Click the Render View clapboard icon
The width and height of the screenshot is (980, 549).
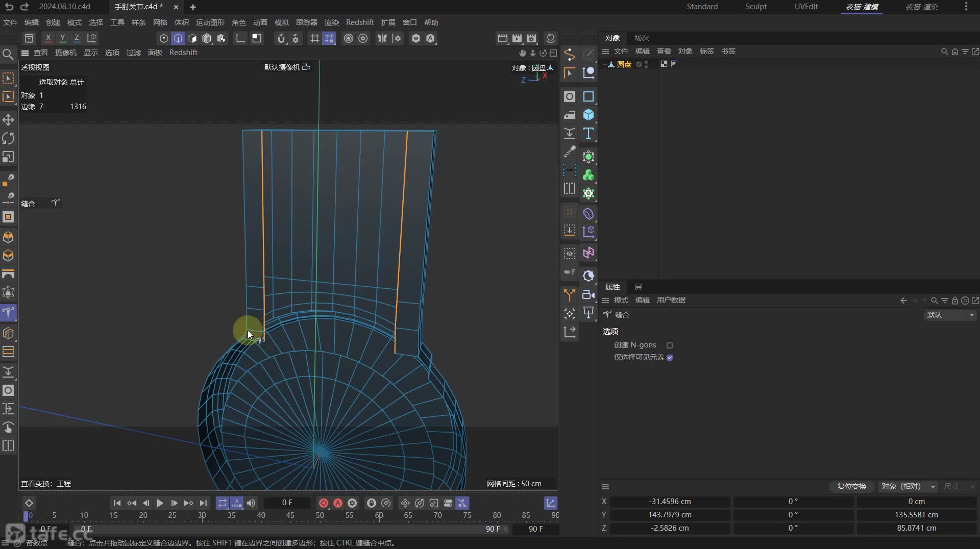coord(503,38)
